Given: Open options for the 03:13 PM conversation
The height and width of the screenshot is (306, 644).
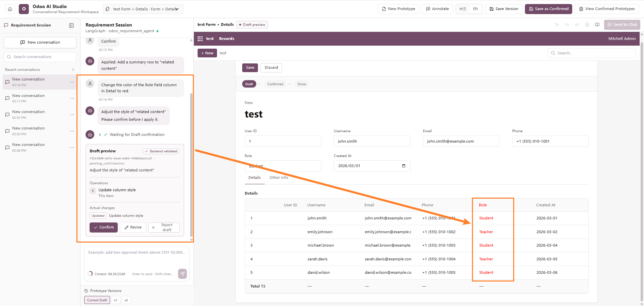Looking at the screenshot, I should coord(72,98).
